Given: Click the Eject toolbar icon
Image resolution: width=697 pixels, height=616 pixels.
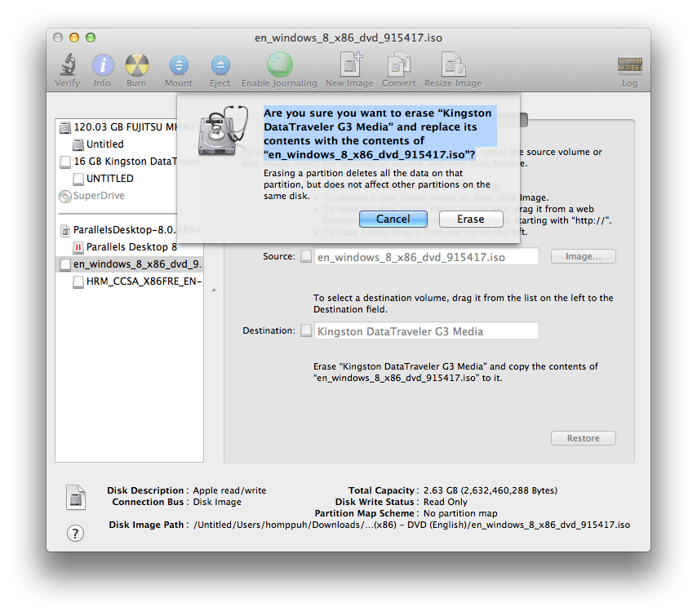Looking at the screenshot, I should (220, 65).
